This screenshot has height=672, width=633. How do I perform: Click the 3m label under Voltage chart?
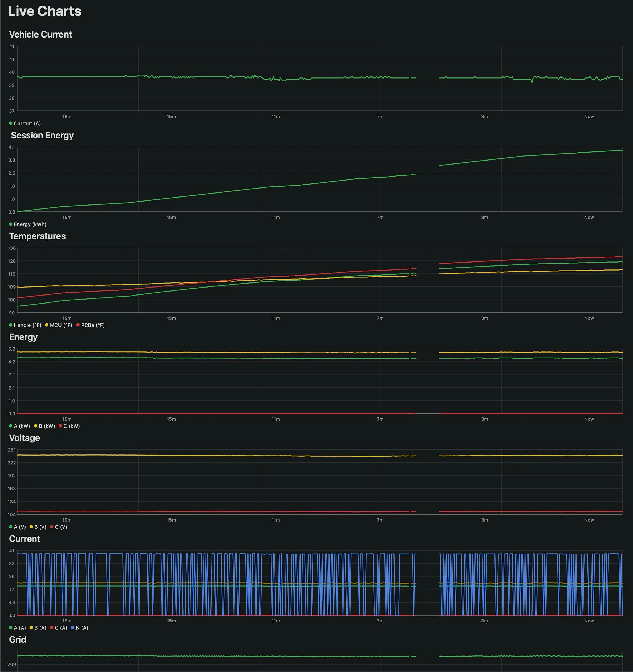pos(485,520)
